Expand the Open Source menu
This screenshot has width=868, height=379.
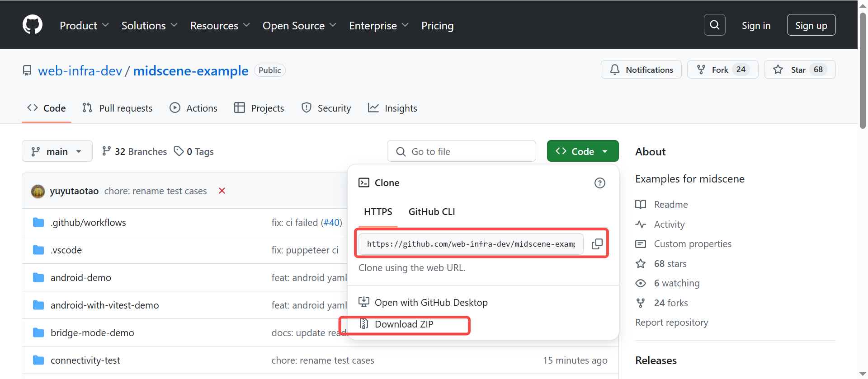pyautogui.click(x=299, y=25)
